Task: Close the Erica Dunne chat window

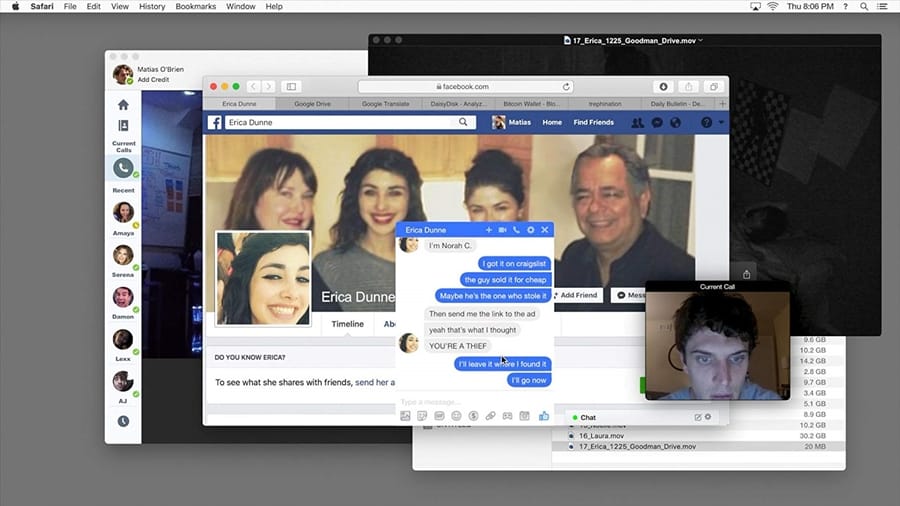Action: [x=545, y=230]
